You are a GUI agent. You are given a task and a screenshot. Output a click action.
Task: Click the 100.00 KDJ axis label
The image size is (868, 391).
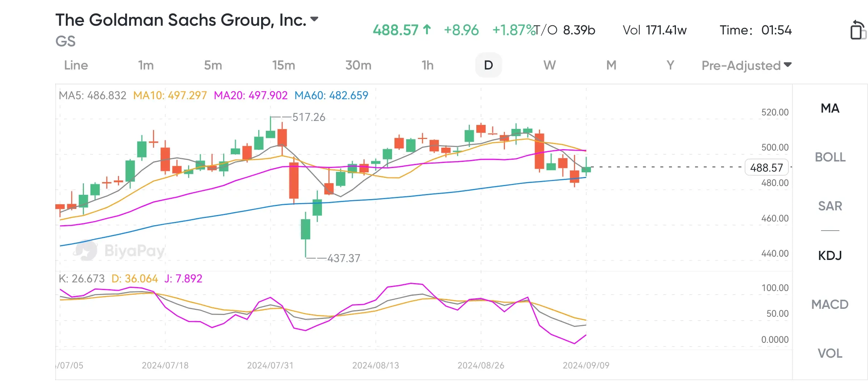[x=775, y=288]
